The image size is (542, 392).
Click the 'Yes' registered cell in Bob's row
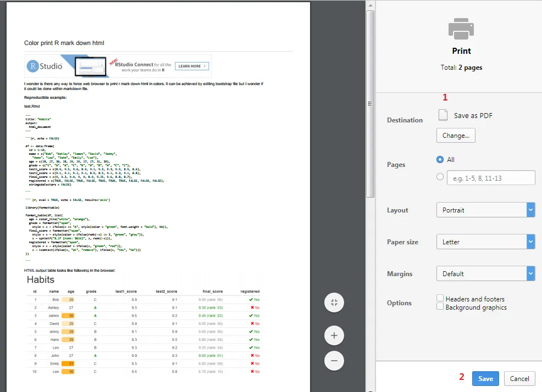click(x=255, y=299)
